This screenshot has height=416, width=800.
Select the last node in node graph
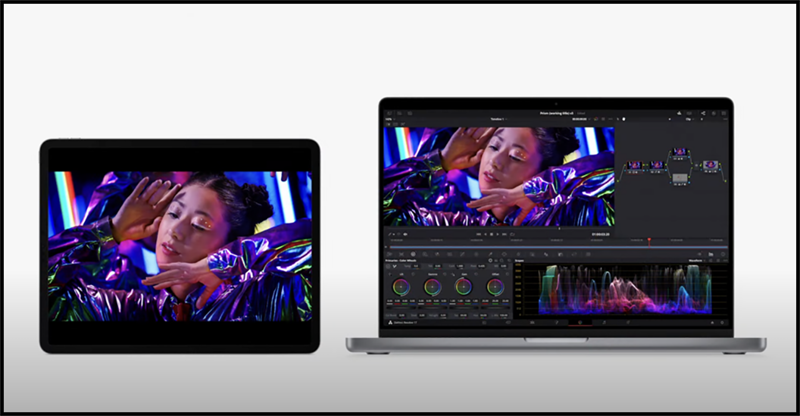click(711, 165)
